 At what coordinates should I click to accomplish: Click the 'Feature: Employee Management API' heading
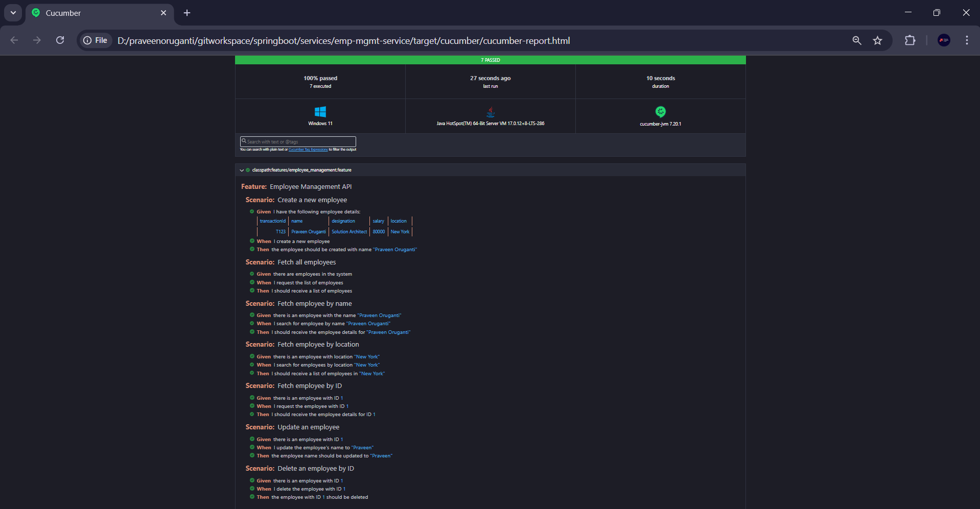(296, 187)
